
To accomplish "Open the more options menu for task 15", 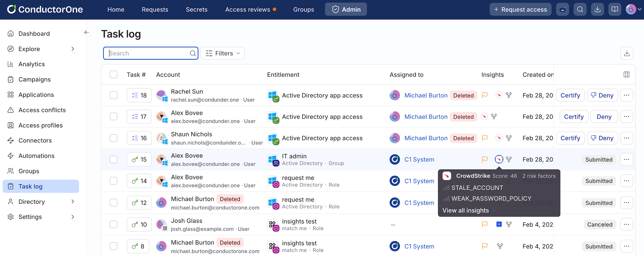I will point(626,160).
